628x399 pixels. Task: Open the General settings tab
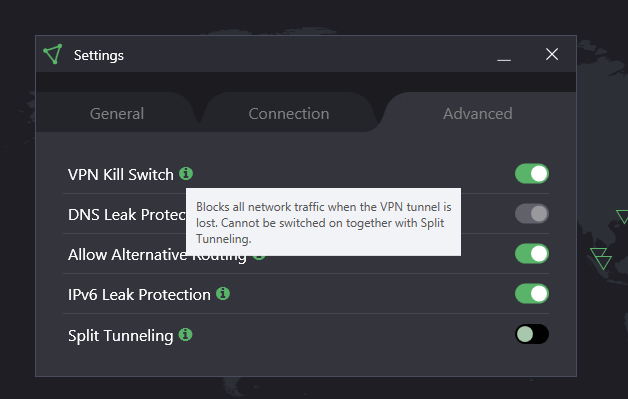tap(117, 113)
